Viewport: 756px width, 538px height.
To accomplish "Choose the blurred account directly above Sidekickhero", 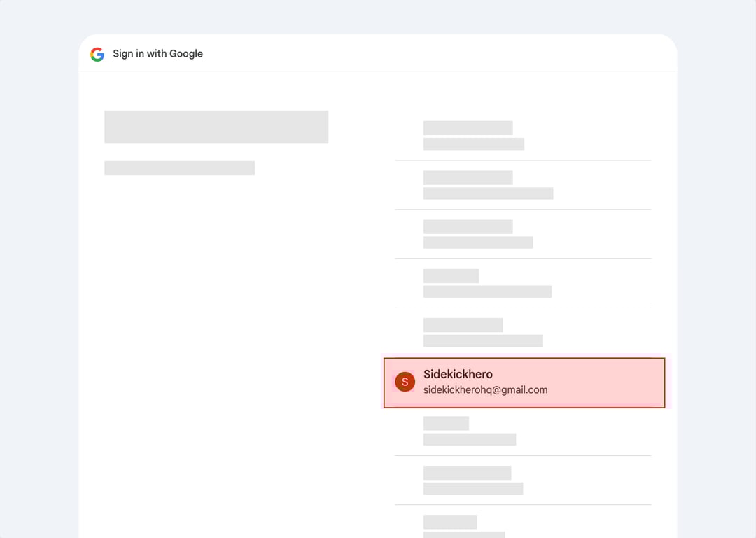I will [523, 332].
